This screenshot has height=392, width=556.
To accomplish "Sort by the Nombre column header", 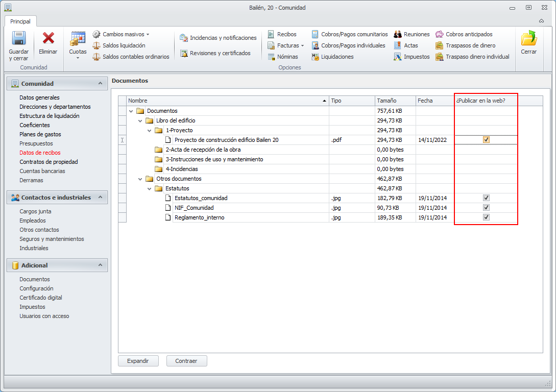I will point(228,101).
